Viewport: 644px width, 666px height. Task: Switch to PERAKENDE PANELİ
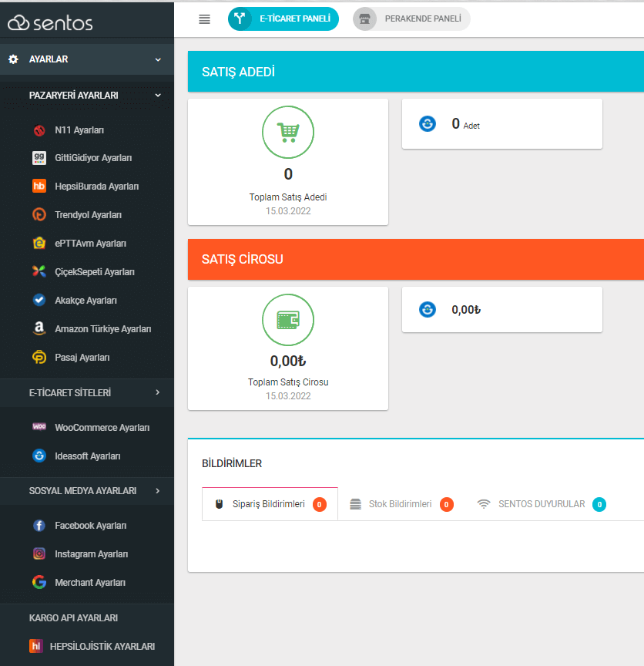[411, 18]
